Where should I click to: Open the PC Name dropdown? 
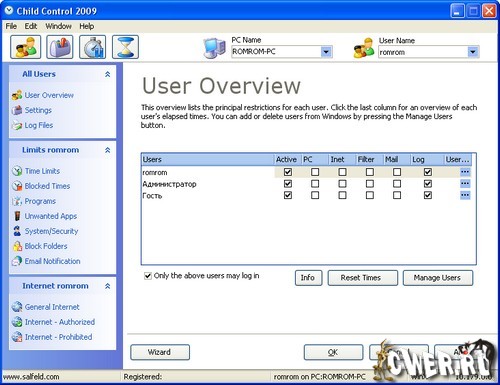326,52
